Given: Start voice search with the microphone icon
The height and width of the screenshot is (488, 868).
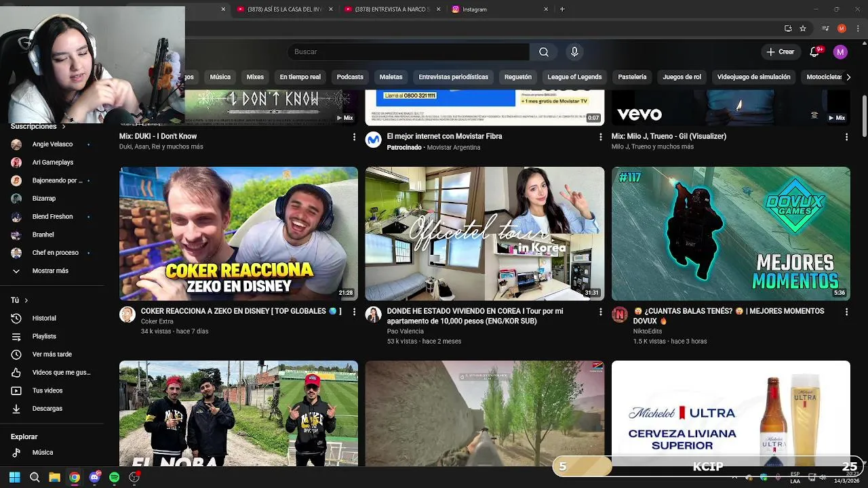Looking at the screenshot, I should point(574,52).
